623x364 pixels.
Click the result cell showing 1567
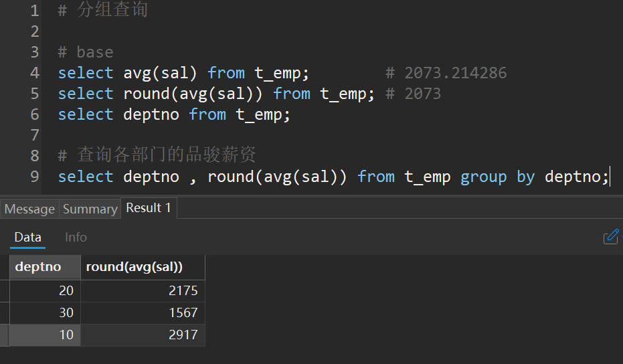point(143,312)
